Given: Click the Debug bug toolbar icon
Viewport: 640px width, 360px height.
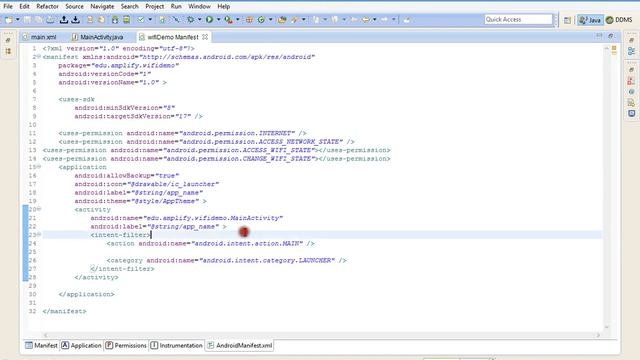Looking at the screenshot, I should [190, 20].
